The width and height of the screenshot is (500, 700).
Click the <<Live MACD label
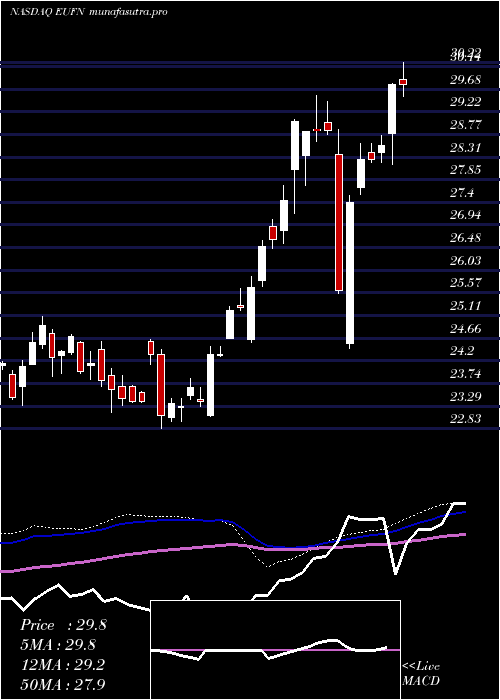pos(421,674)
